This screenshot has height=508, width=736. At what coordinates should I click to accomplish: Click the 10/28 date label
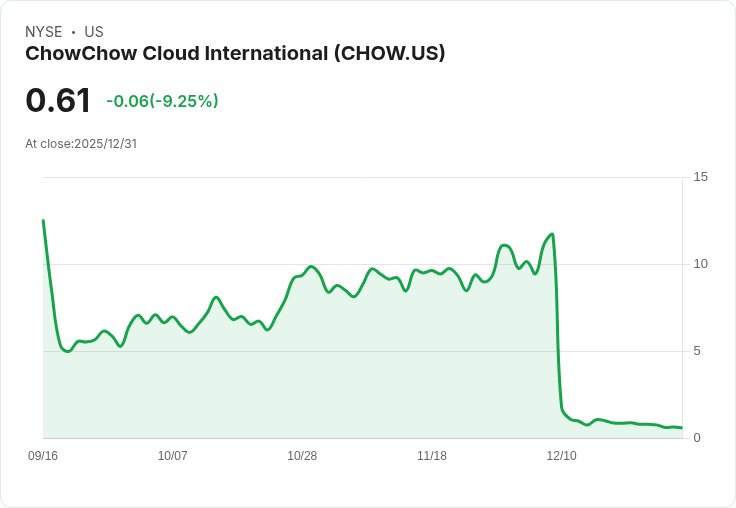coord(302,456)
